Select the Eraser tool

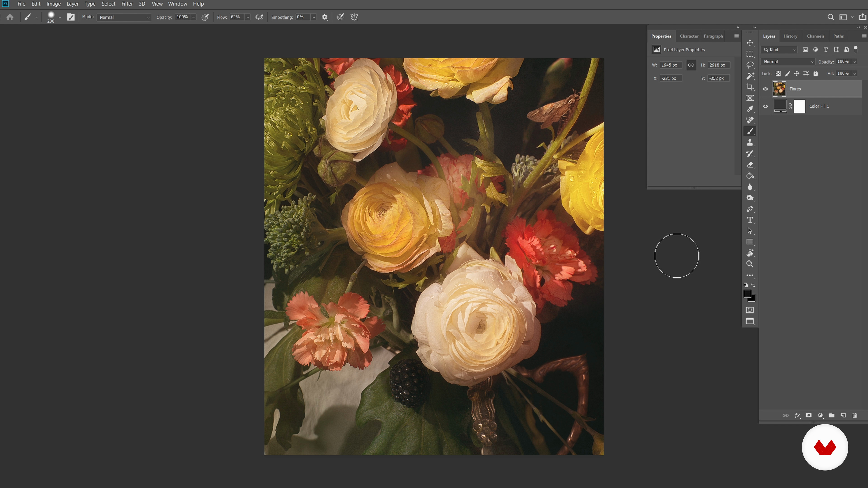750,165
